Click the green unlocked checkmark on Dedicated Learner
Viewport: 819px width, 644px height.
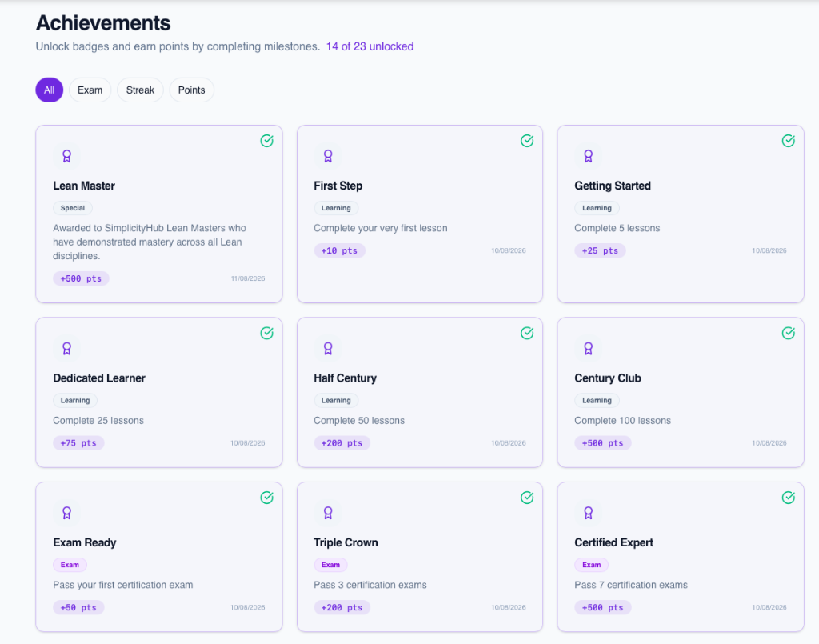pos(267,333)
